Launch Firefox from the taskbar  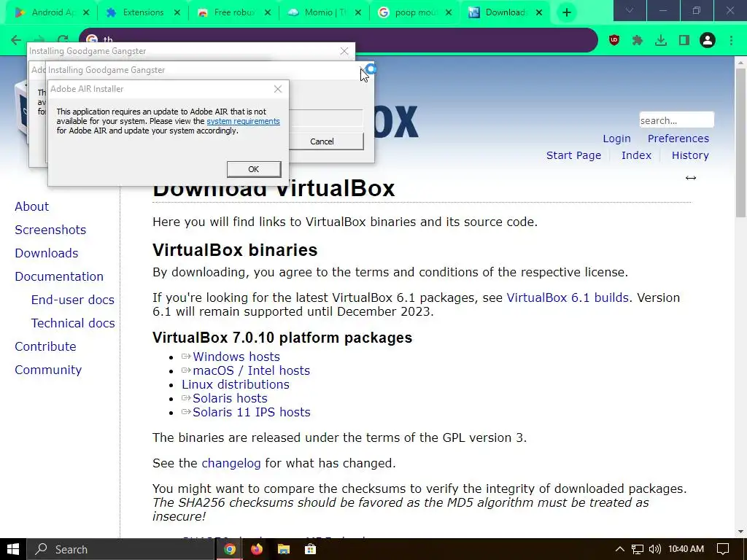click(x=257, y=549)
